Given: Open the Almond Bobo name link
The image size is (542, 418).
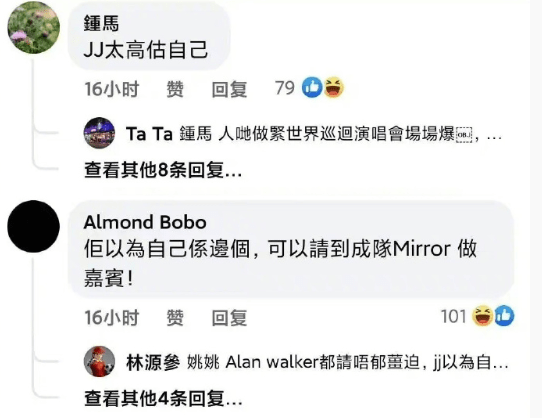Looking at the screenshot, I should 145,222.
